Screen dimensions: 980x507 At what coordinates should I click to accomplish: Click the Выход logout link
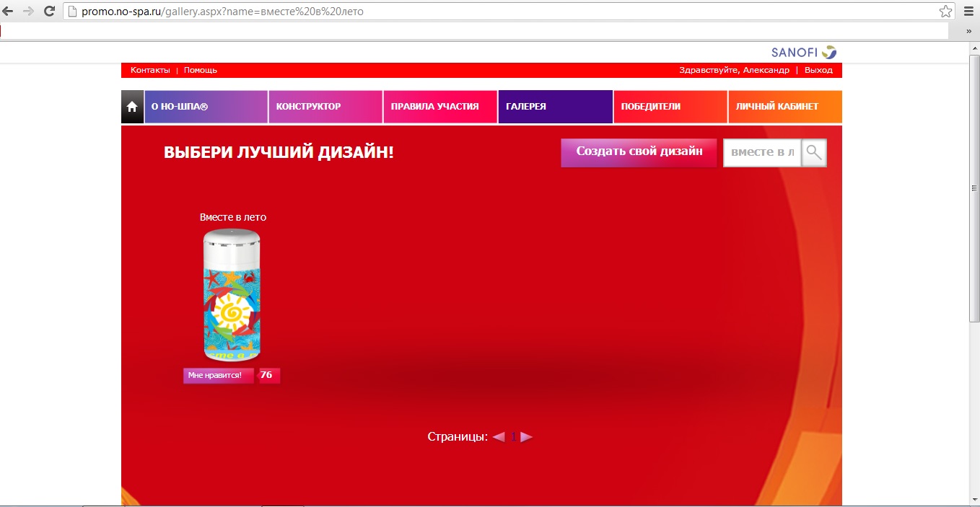pos(818,70)
